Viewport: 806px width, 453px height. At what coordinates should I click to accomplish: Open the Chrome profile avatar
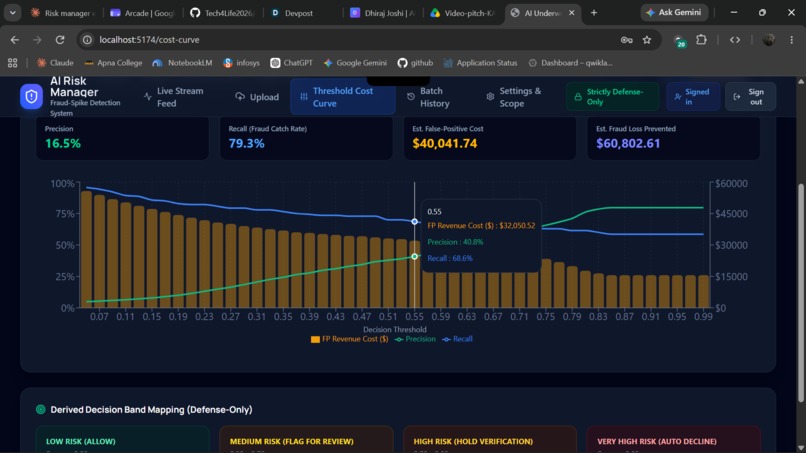(768, 40)
